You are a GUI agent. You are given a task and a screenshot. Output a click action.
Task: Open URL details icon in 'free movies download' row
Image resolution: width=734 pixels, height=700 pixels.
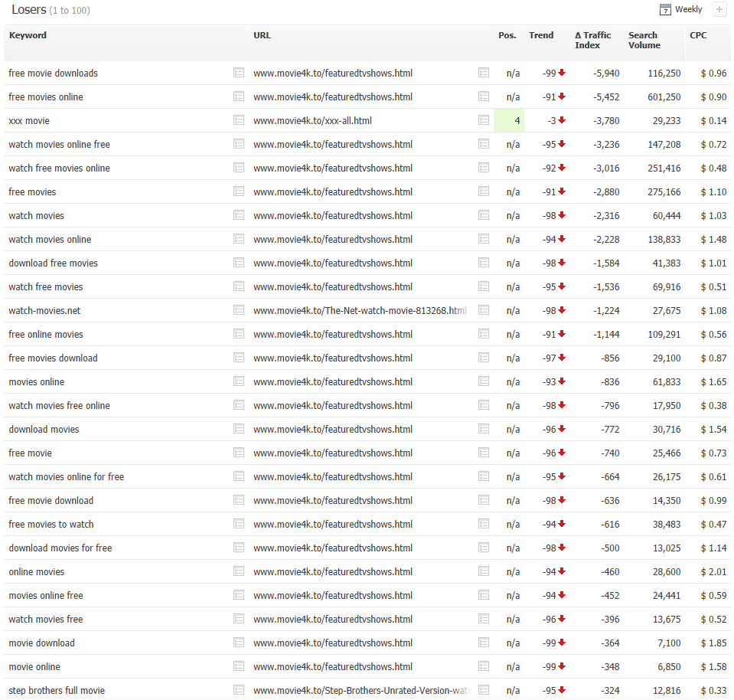(x=484, y=358)
